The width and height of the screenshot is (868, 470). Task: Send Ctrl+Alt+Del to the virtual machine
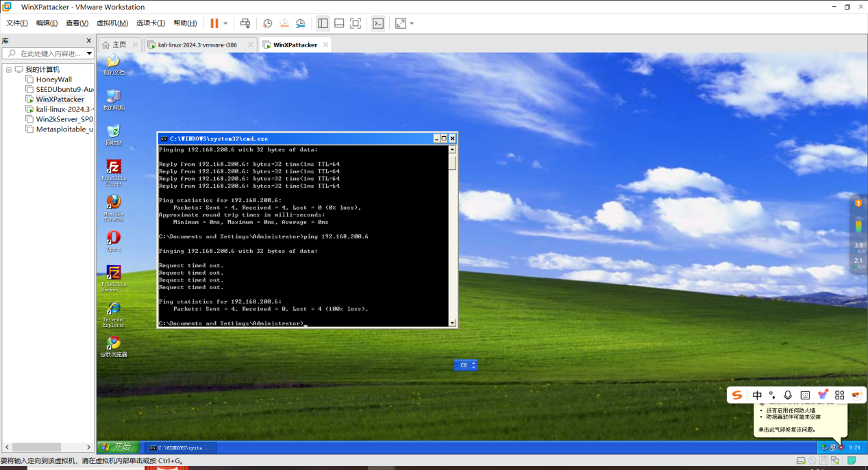pos(245,23)
